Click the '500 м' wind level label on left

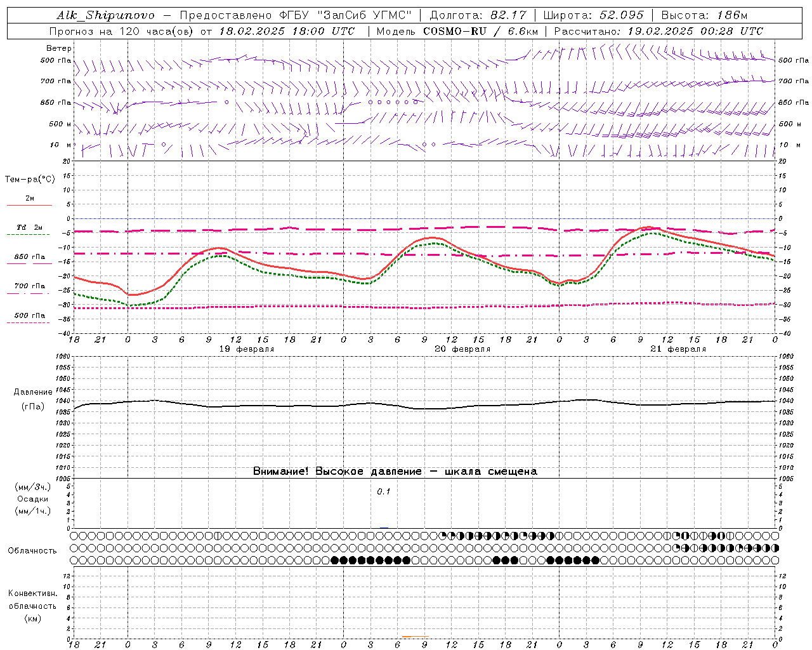point(60,124)
